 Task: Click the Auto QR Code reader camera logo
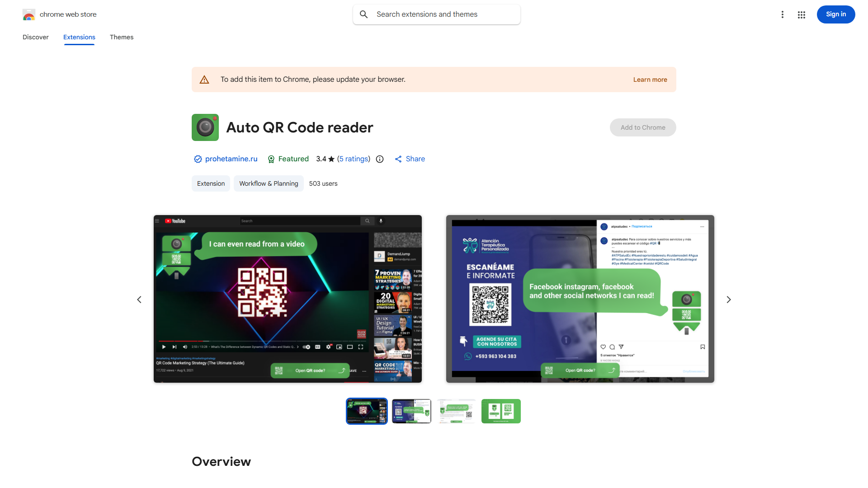[205, 127]
